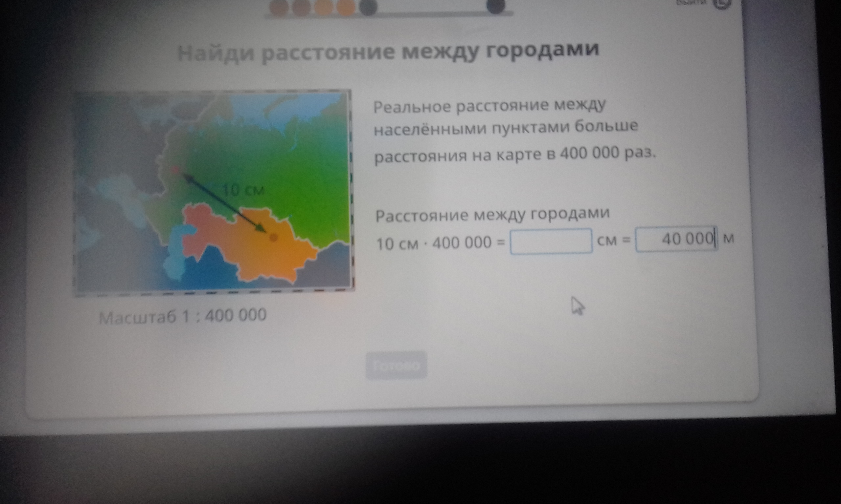Screen dimensions: 841x504
Task: Click the 'Масштаб 1 : 400 000' caption
Action: point(183,316)
